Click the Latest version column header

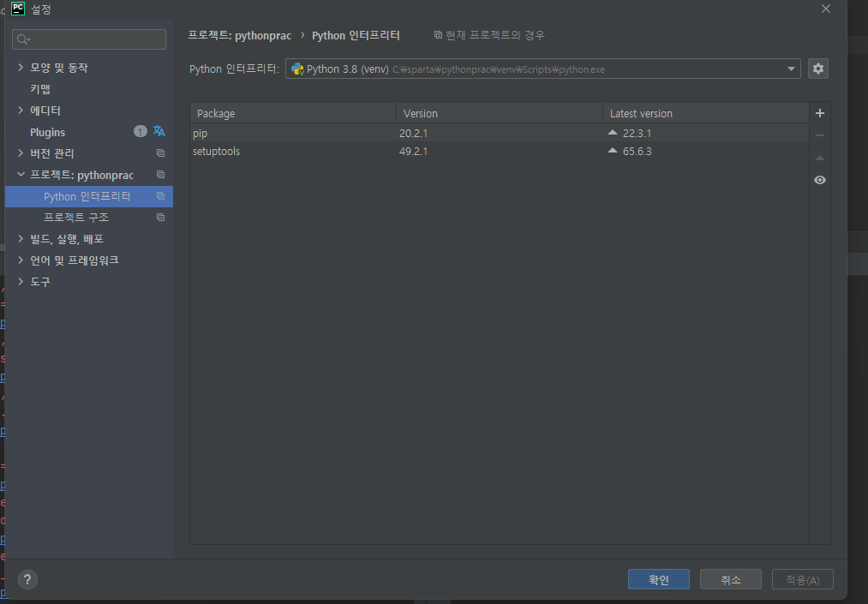(x=706, y=113)
